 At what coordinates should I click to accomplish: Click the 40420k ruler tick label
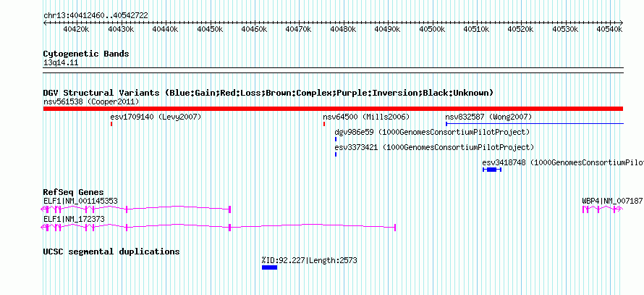tap(76, 29)
